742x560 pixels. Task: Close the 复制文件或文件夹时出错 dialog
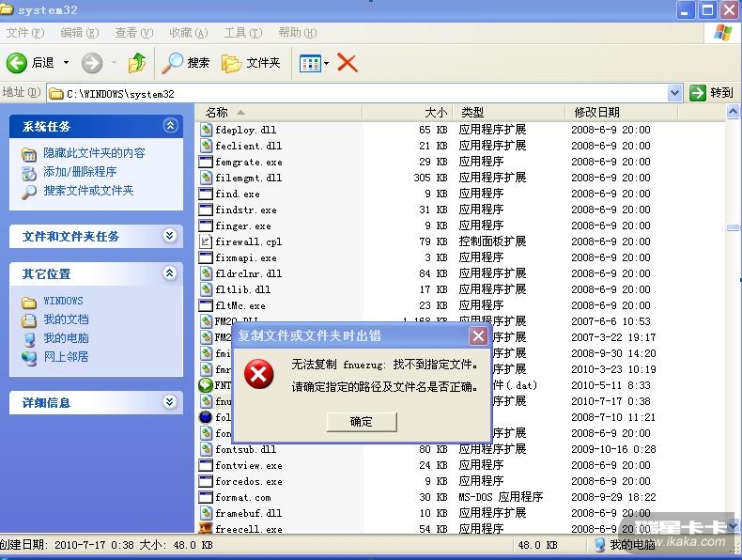pyautogui.click(x=478, y=336)
